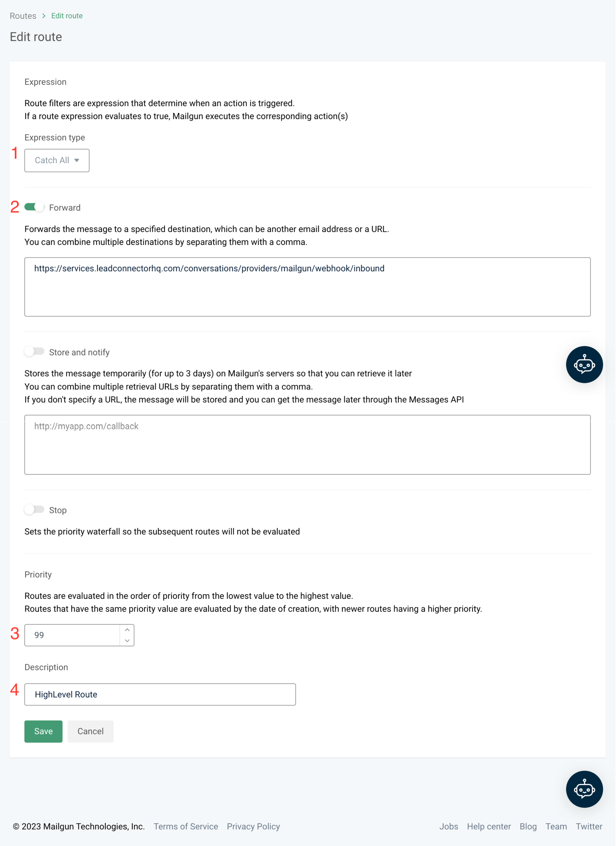This screenshot has height=846, width=616.
Task: Edit the forward destination URL field
Action: [x=307, y=287]
